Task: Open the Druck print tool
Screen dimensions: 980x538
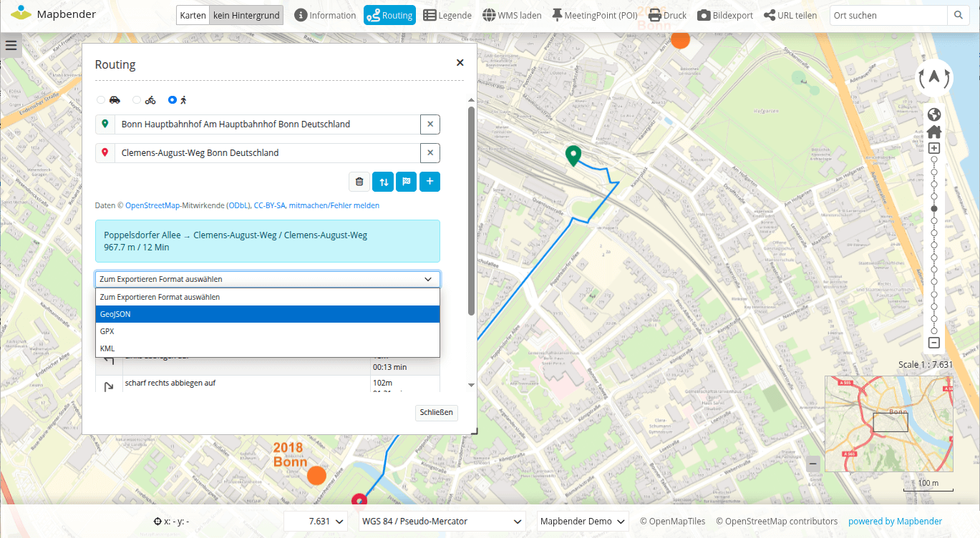Action: click(667, 15)
